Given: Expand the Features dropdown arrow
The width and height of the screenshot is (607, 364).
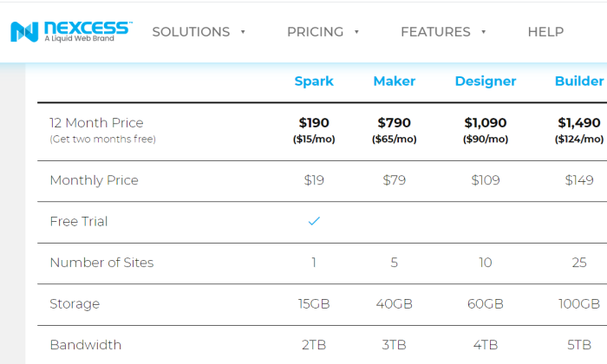Looking at the screenshot, I should 484,32.
